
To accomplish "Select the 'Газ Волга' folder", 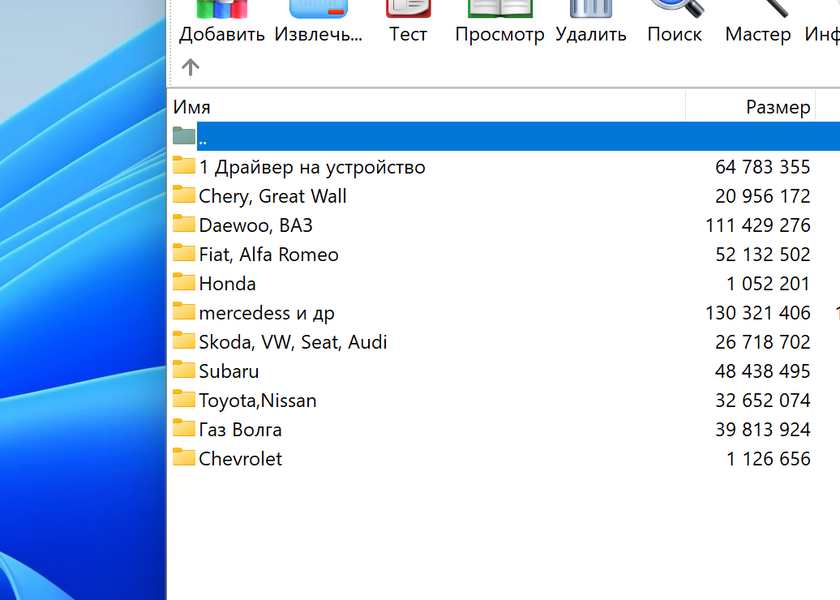I will (240, 430).
